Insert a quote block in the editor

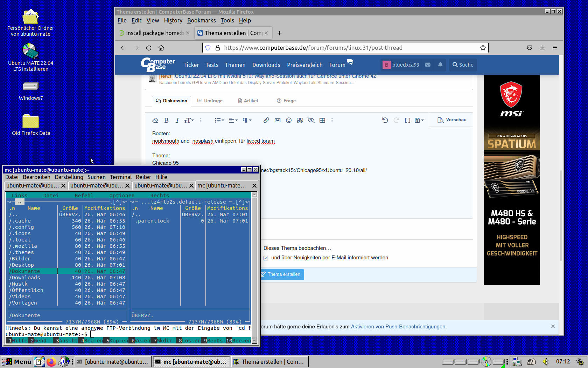pyautogui.click(x=300, y=120)
